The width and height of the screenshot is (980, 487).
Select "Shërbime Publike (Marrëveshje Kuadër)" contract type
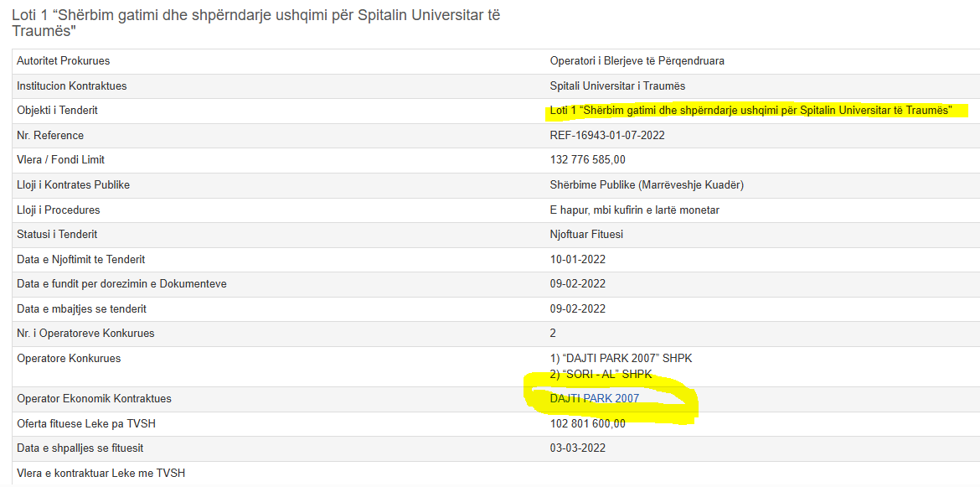[647, 184]
